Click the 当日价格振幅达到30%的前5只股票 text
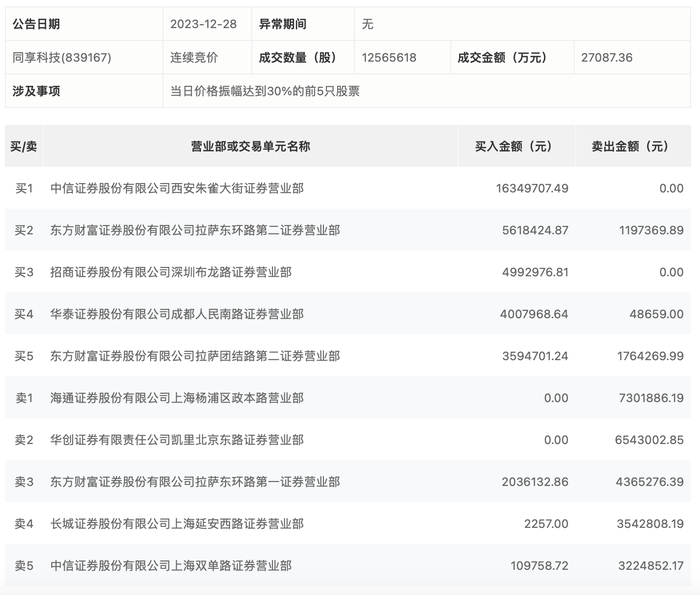This screenshot has height=595, width=700. [x=265, y=91]
